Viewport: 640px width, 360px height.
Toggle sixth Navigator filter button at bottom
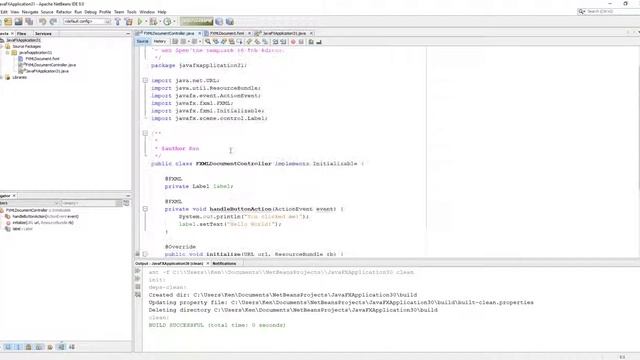[61, 347]
